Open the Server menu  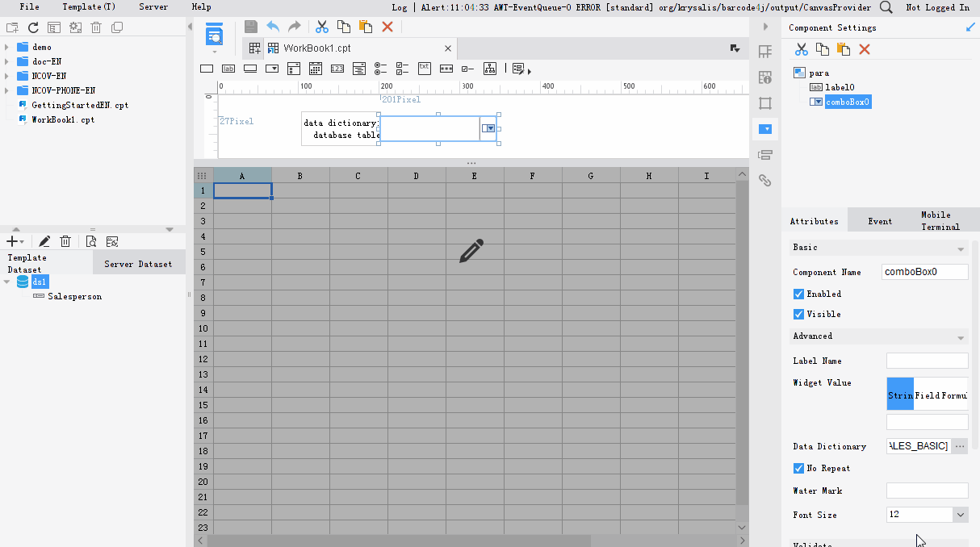click(153, 7)
